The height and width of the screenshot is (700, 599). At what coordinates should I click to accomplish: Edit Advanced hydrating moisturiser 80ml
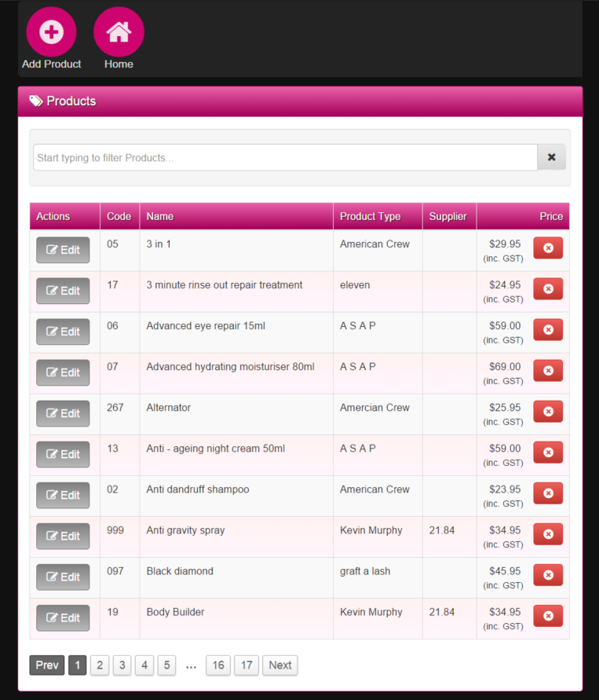(x=63, y=372)
